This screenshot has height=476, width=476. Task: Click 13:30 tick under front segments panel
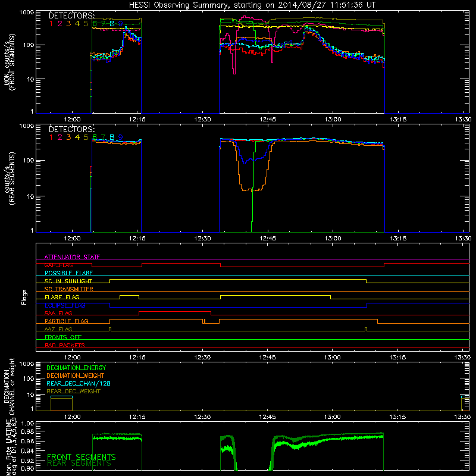(464, 120)
